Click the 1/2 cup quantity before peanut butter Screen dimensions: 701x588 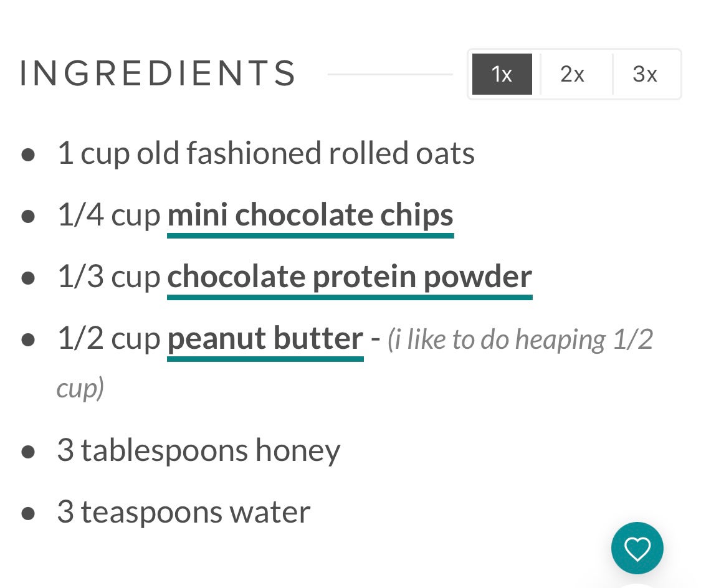(x=108, y=339)
